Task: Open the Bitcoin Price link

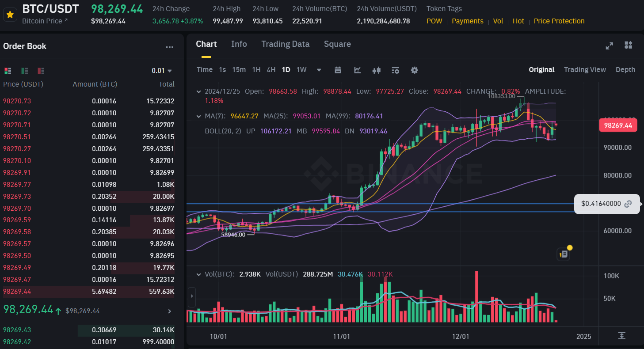Action: pos(45,21)
